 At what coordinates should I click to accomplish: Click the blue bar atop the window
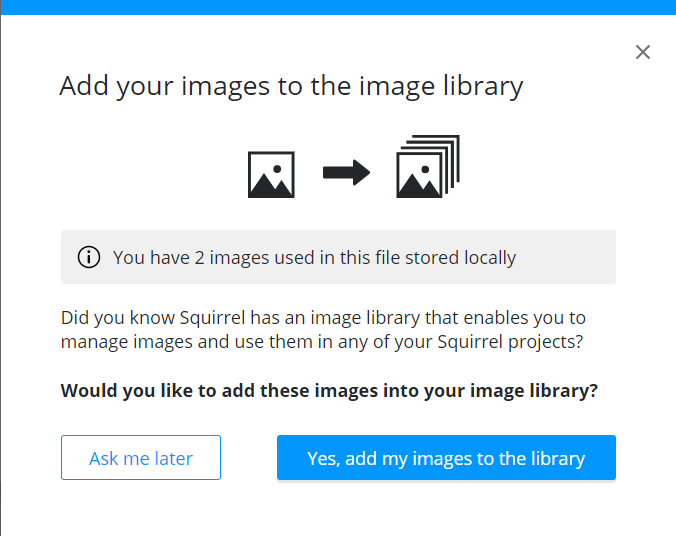click(338, 6)
